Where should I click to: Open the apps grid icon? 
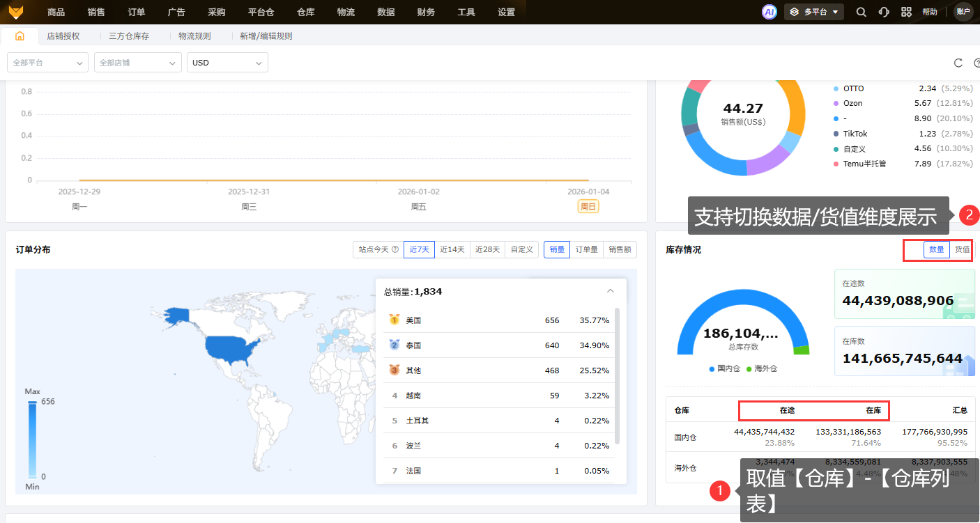[906, 12]
